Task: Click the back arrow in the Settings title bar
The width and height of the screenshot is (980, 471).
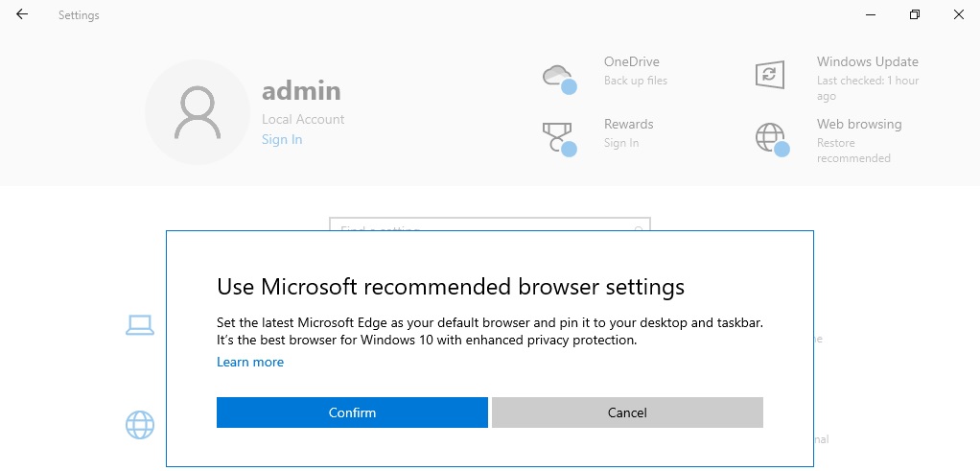Action: click(x=22, y=14)
